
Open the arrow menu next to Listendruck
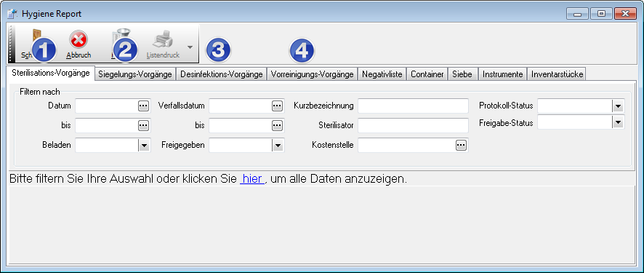tap(190, 47)
